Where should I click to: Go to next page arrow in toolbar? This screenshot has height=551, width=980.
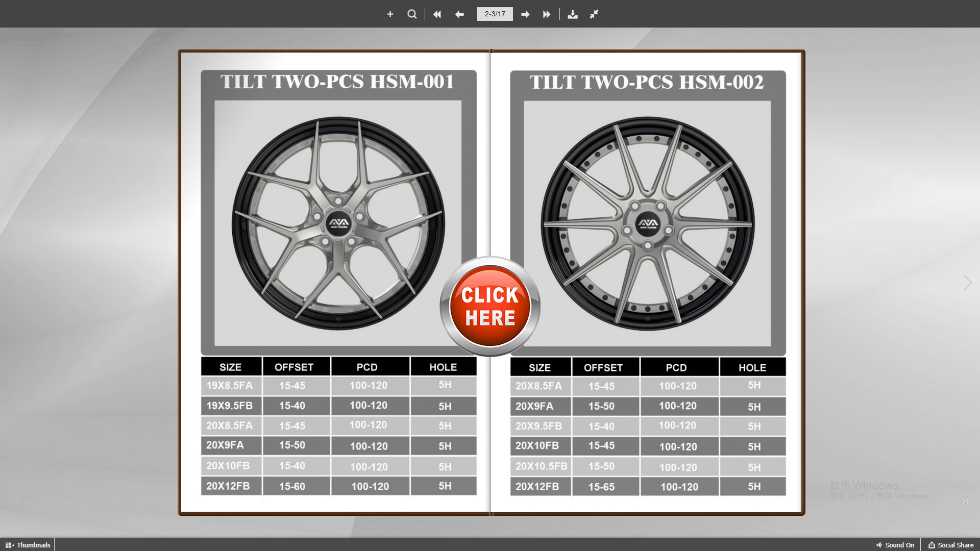pyautogui.click(x=525, y=14)
